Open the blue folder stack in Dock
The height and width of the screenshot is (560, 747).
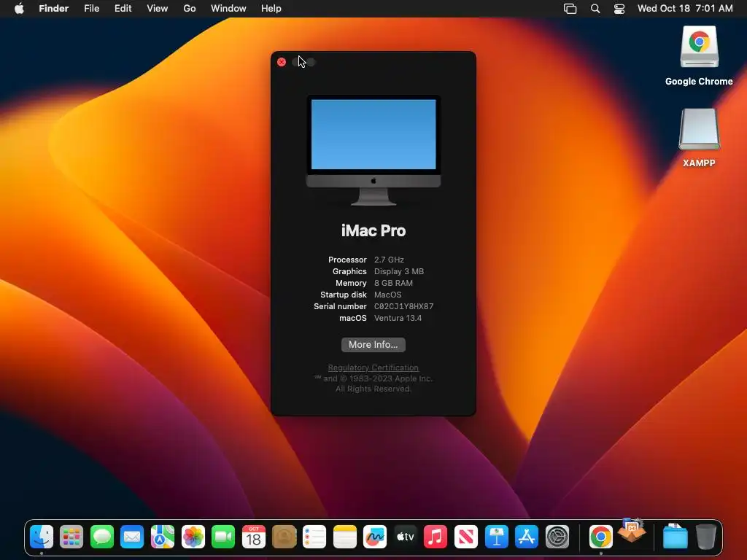(x=675, y=537)
